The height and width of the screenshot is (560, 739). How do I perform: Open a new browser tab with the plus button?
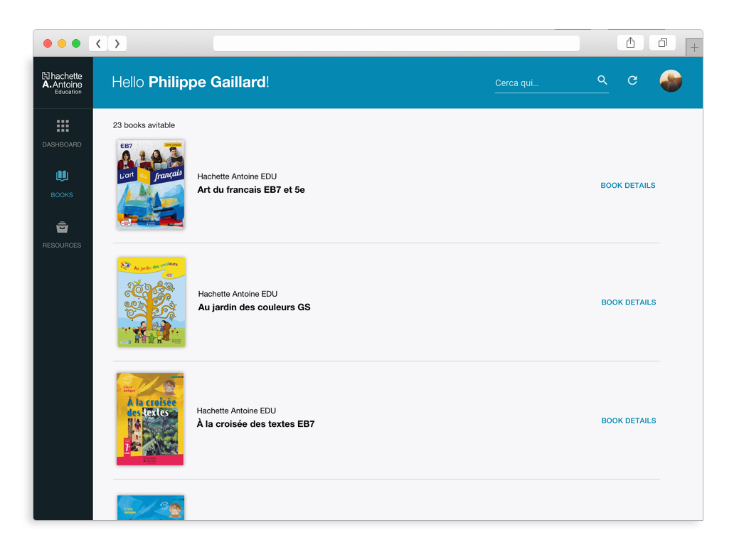pos(694,47)
